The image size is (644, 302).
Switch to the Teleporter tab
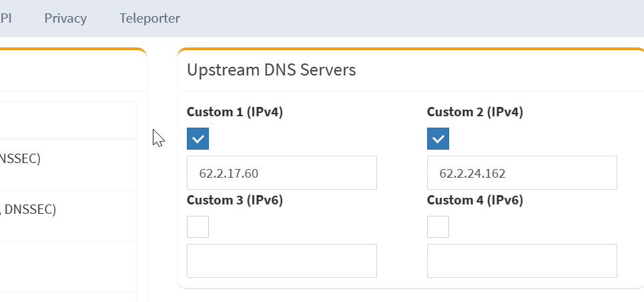point(149,18)
